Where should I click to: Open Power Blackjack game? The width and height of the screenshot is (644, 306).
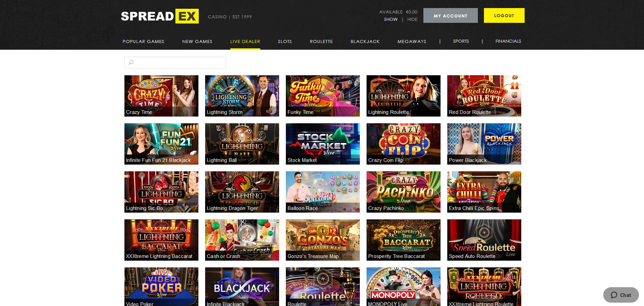pos(484,144)
